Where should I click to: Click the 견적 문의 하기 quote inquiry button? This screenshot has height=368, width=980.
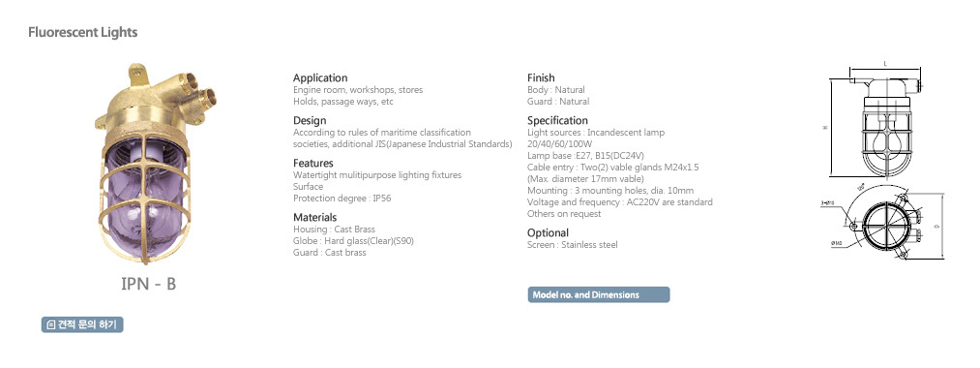coord(82,324)
